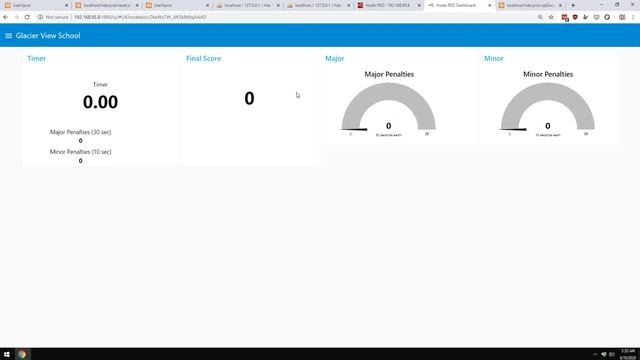Switch to the second UserSpice tab

tap(177, 5)
